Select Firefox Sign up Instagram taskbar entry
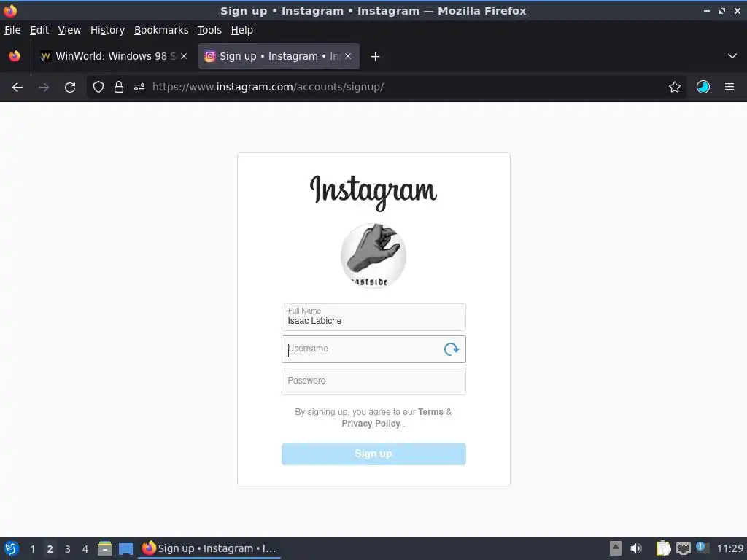This screenshot has width=747, height=560. click(x=209, y=548)
